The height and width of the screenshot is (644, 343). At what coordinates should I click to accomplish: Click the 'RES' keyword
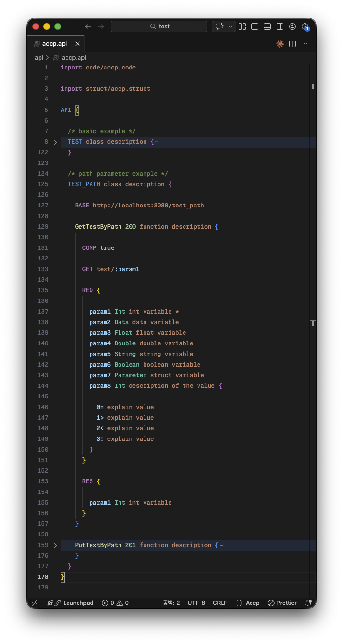pos(88,481)
